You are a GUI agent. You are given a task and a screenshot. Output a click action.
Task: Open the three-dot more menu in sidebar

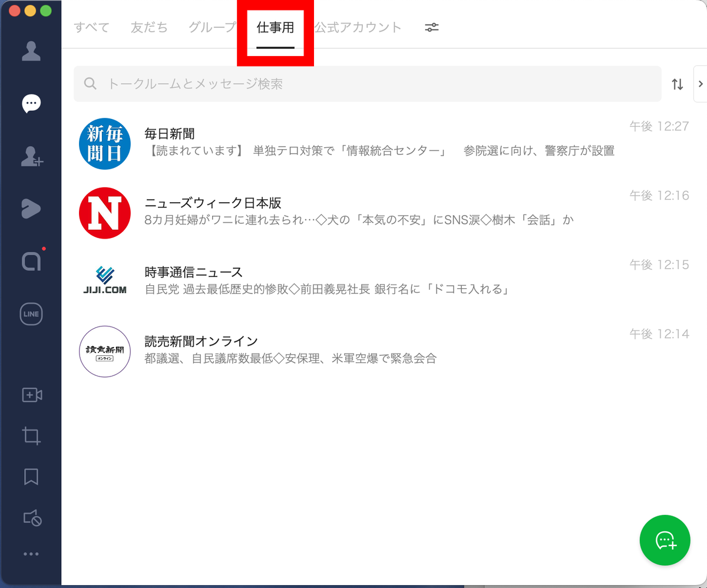click(x=31, y=554)
